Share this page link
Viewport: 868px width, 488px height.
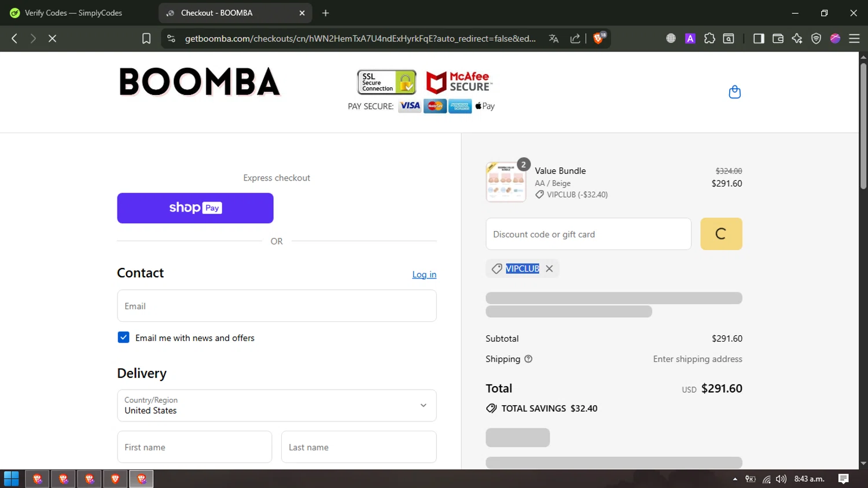pyautogui.click(x=575, y=38)
